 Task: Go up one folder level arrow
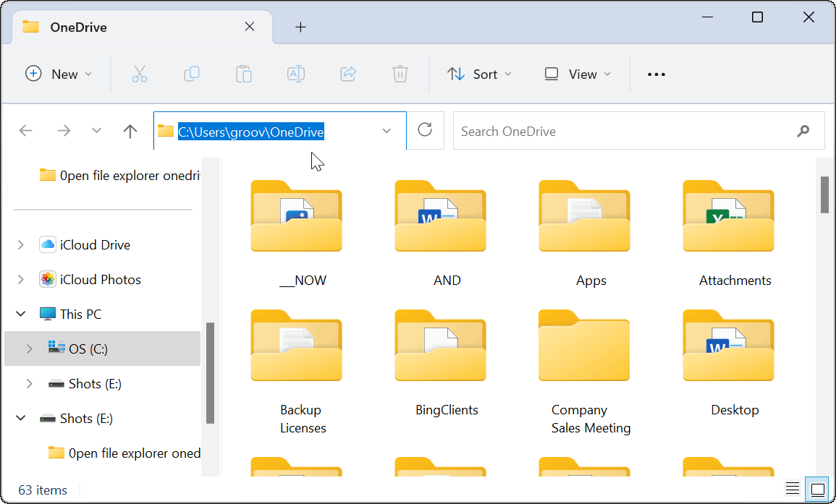(130, 131)
